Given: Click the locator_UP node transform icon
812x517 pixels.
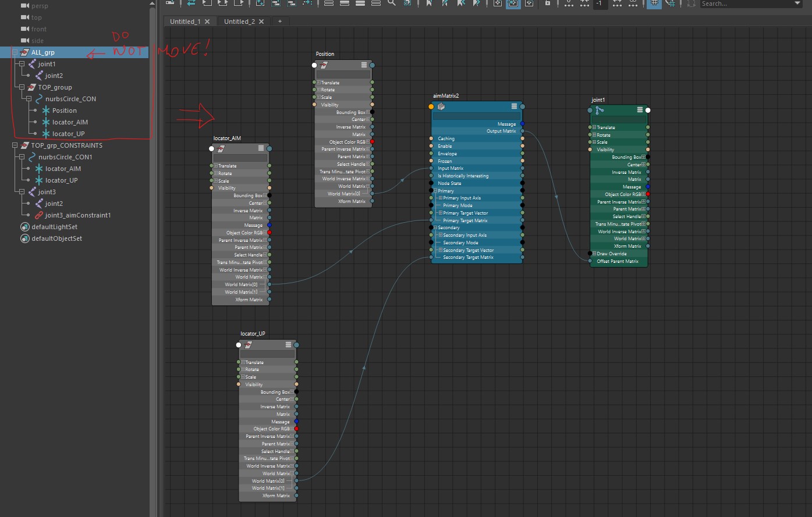Looking at the screenshot, I should 248,345.
